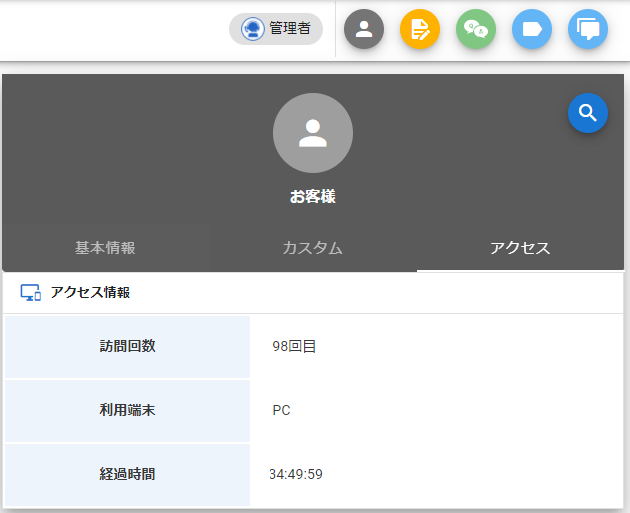Click the PC device value
This screenshot has width=630, height=513.
[281, 410]
